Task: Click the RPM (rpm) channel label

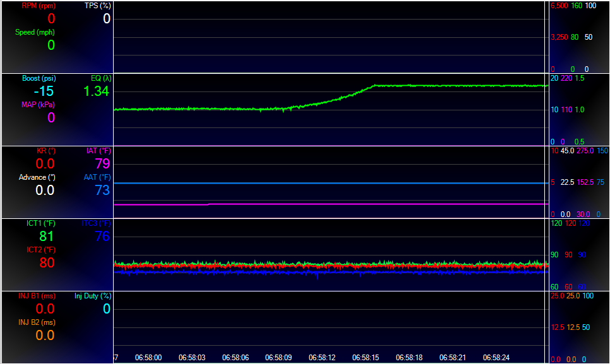Action: click(39, 6)
